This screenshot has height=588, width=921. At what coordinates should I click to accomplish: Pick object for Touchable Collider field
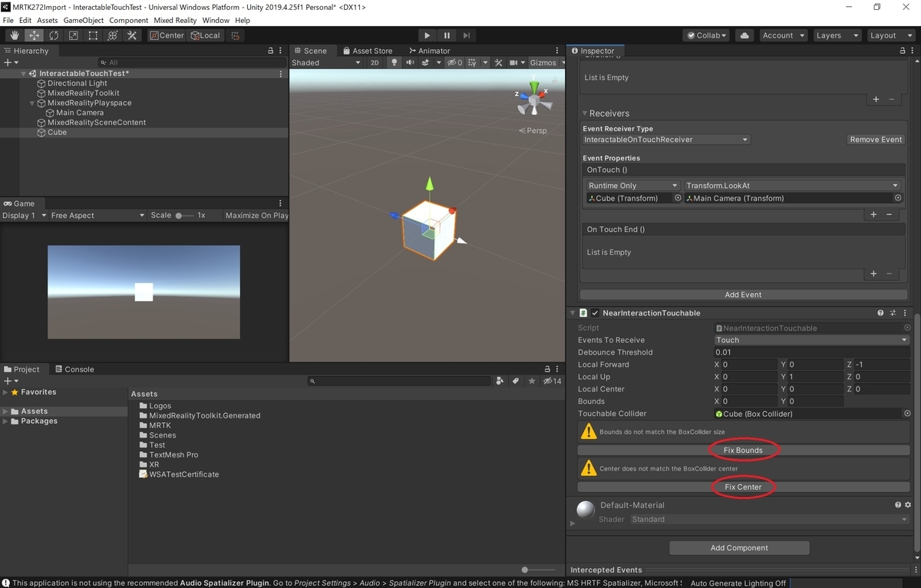(x=907, y=414)
